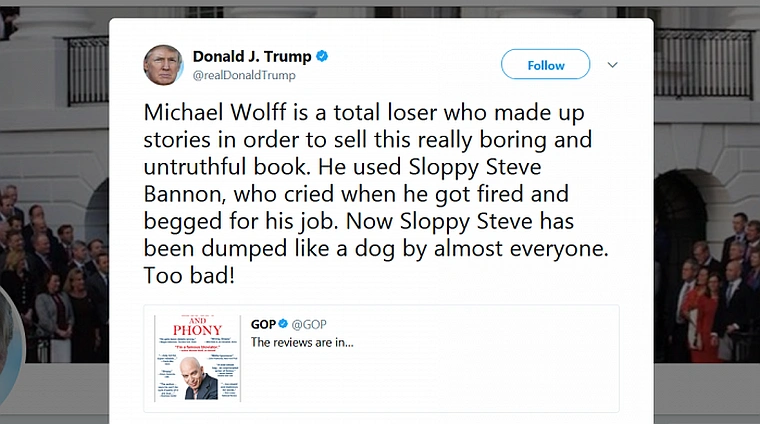The image size is (760, 424).
Task: Open the "Donald J. Trump" display name
Action: [251, 56]
